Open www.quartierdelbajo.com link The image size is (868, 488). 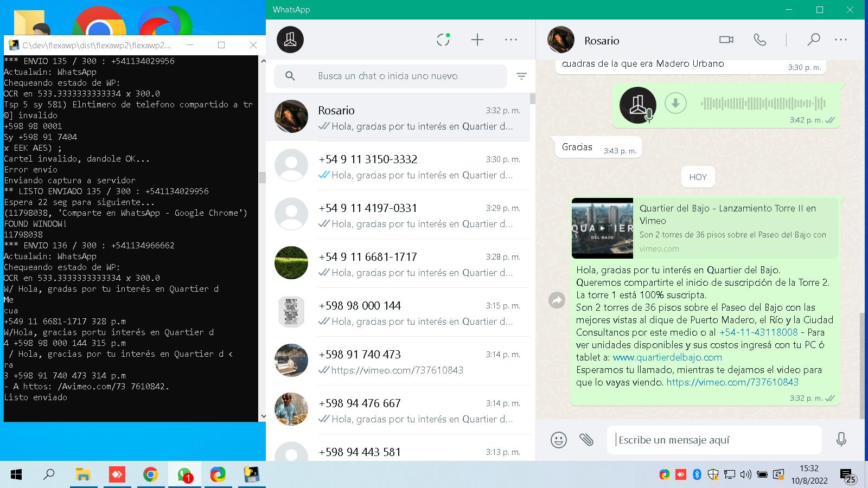pyautogui.click(x=667, y=357)
